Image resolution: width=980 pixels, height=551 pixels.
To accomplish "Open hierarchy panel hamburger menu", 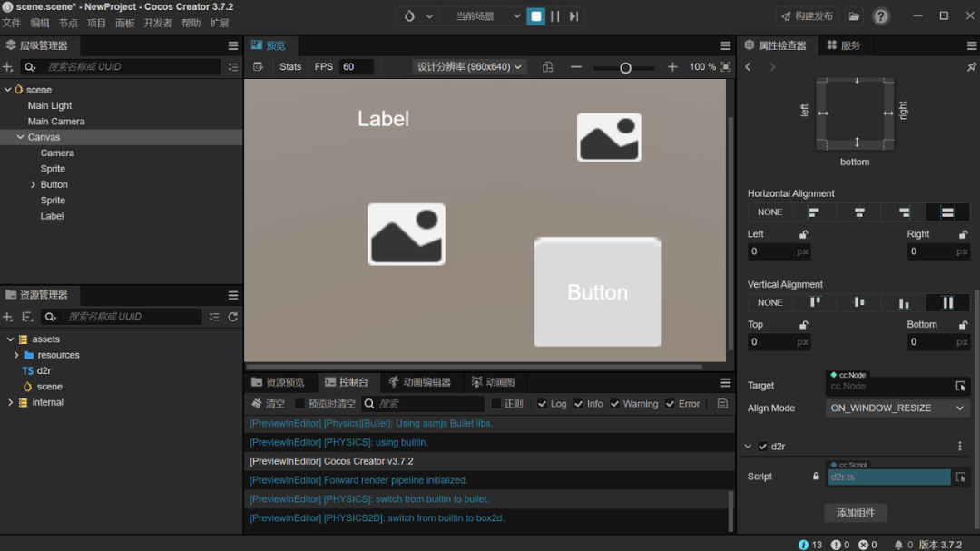I will click(233, 45).
